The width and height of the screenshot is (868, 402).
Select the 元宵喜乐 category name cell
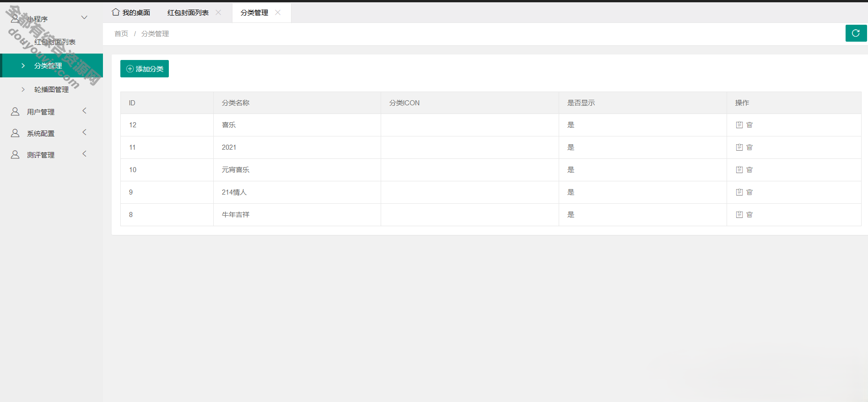tap(297, 170)
